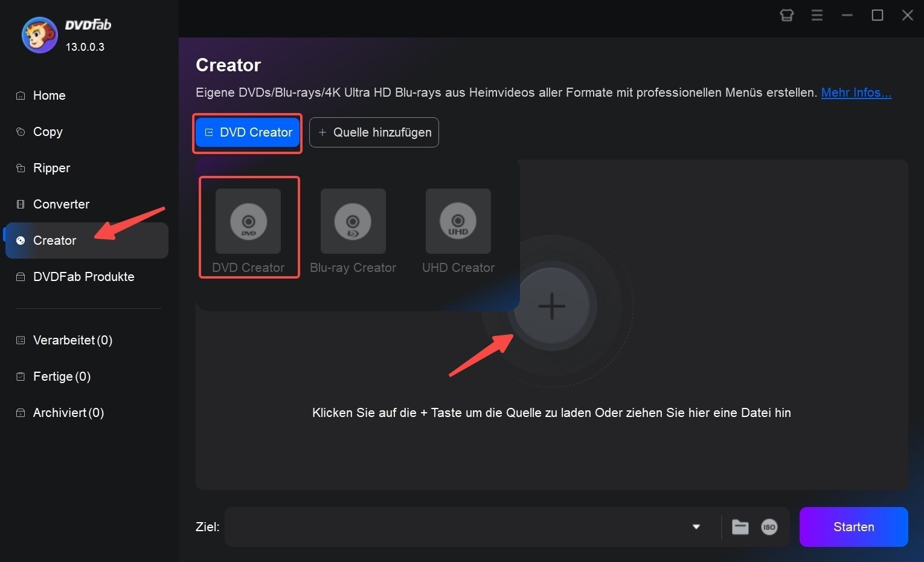The width and height of the screenshot is (924, 562).
Task: Open the Copy module in the sidebar
Action: point(48,132)
